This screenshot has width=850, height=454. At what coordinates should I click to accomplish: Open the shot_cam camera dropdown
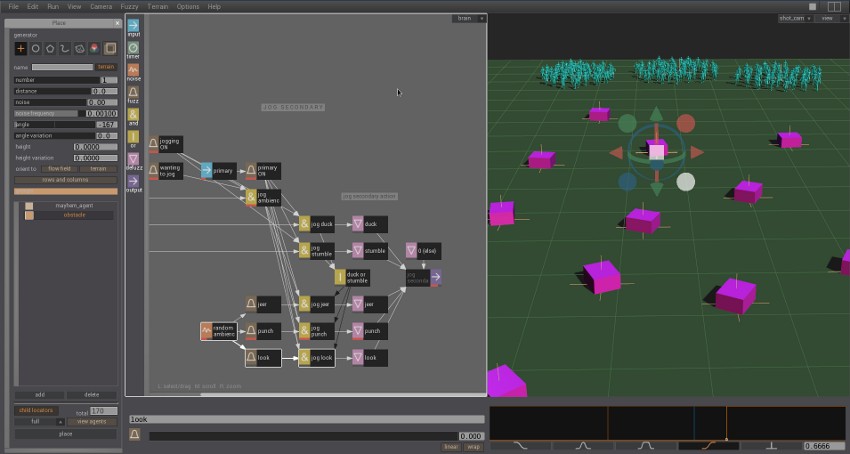pyautogui.click(x=796, y=18)
